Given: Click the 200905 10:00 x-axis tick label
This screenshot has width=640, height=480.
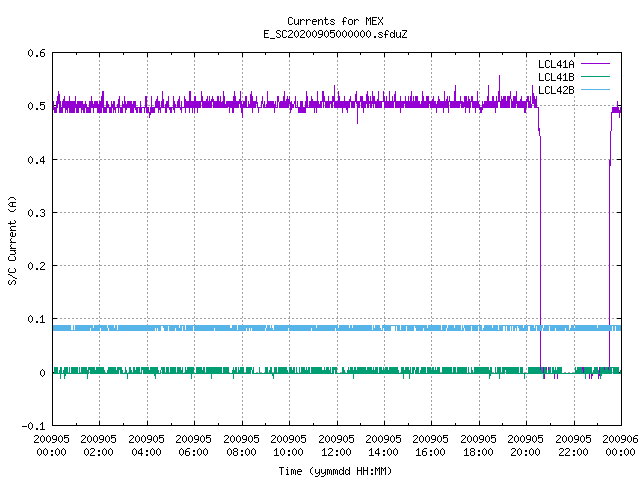Looking at the screenshot, I should [288, 446].
